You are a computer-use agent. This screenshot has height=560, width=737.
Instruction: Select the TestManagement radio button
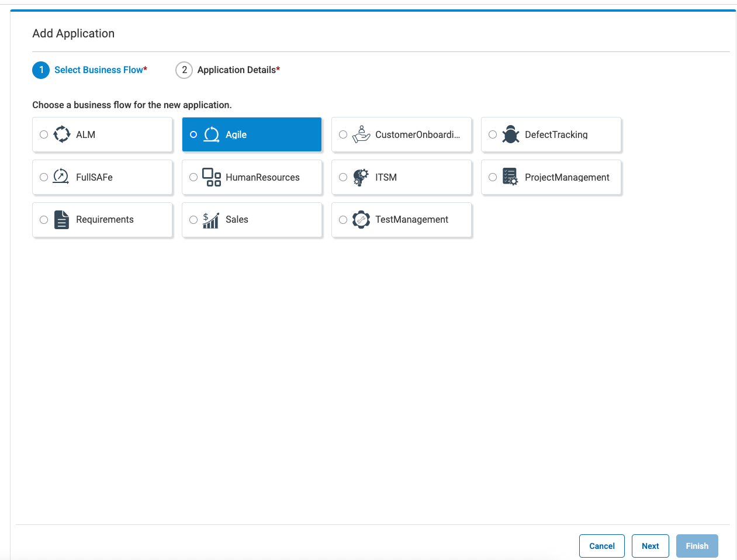pos(343,220)
